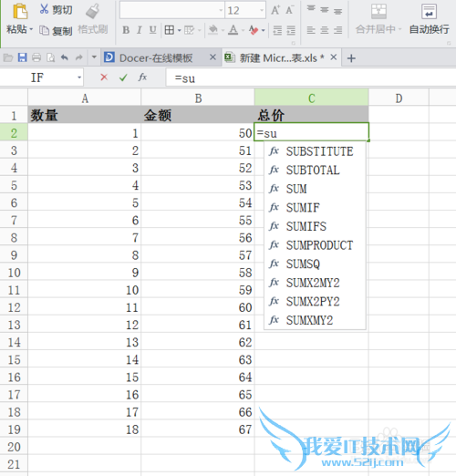This screenshot has width=456, height=476.
Task: Select row 10 header
Action: [x=14, y=273]
